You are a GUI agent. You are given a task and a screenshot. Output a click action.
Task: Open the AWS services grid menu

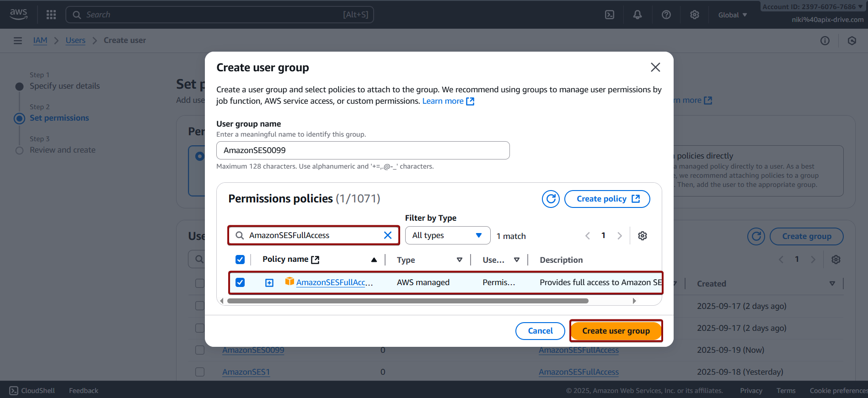[51, 15]
